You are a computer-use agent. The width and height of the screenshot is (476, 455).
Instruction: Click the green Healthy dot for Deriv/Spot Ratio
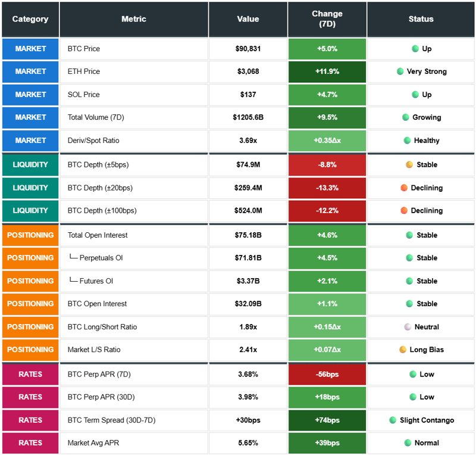click(406, 141)
